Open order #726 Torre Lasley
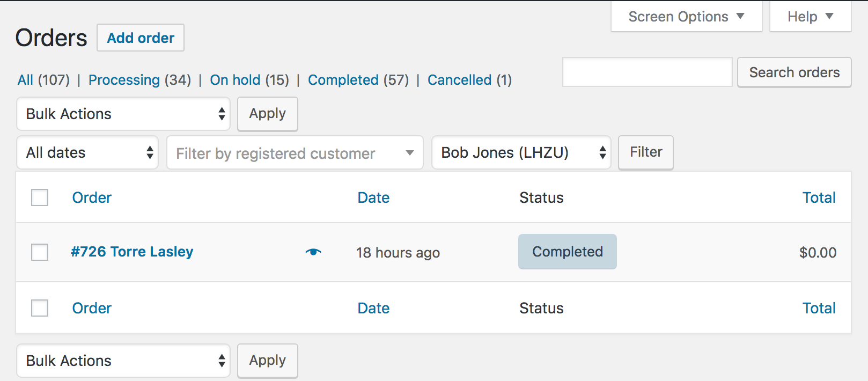This screenshot has width=868, height=381. (132, 252)
